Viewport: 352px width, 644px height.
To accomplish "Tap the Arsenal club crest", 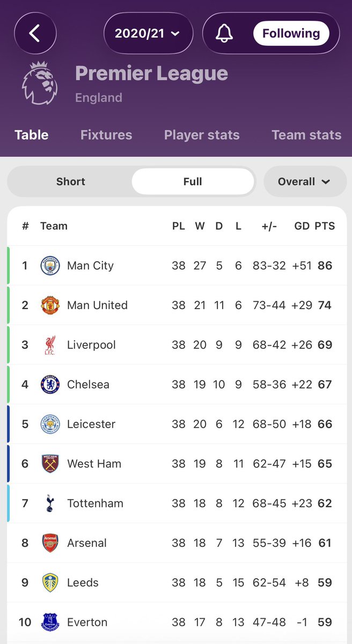I will pyautogui.click(x=50, y=543).
